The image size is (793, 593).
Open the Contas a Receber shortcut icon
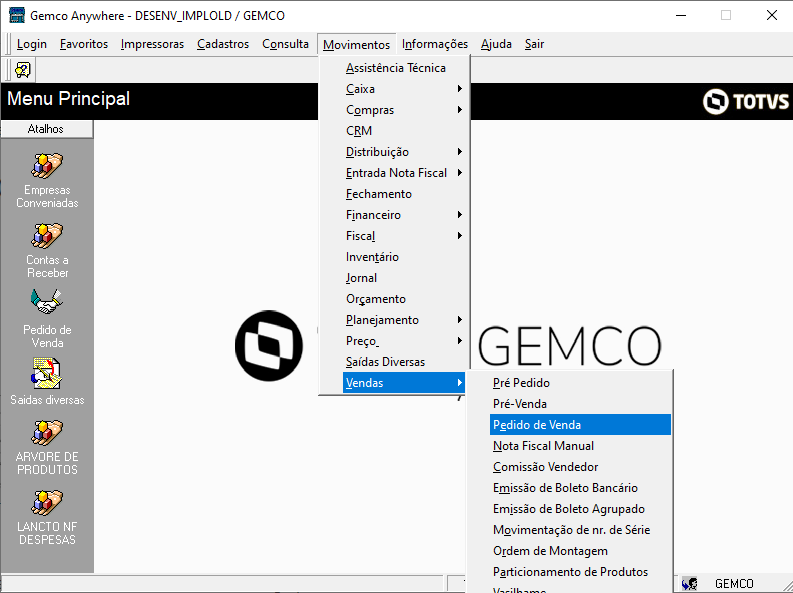coord(47,236)
